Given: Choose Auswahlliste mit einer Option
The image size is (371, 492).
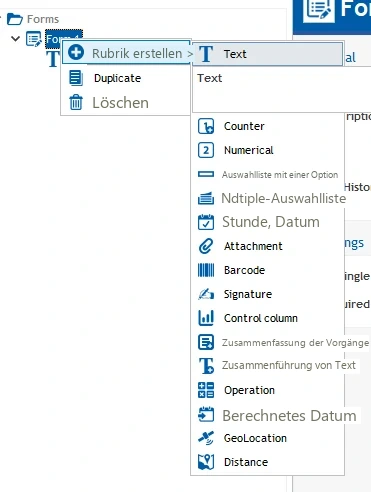Looking at the screenshot, I should 280,175.
